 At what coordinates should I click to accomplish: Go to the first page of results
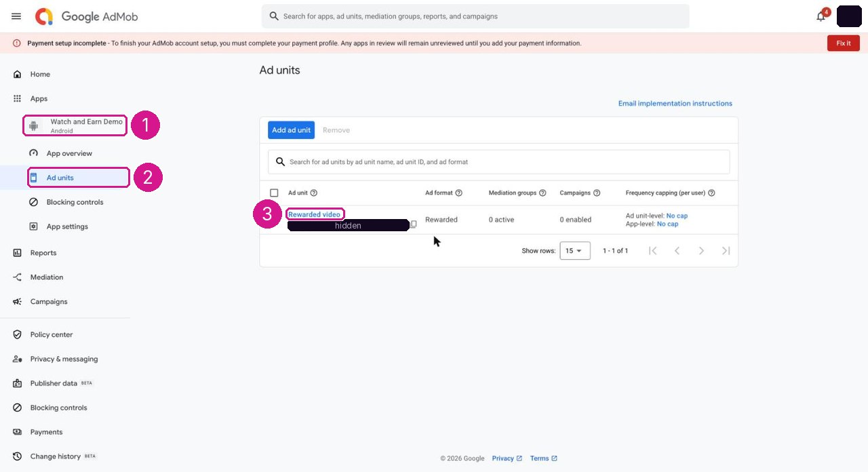tap(652, 251)
